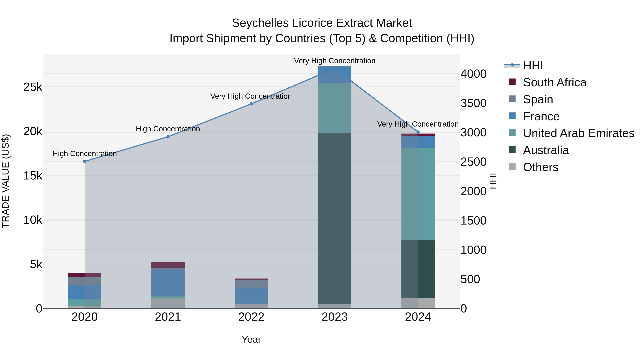The width and height of the screenshot is (644, 362).
Task: Click the United Arab Emirates segment in 2023 bar
Action: point(335,108)
